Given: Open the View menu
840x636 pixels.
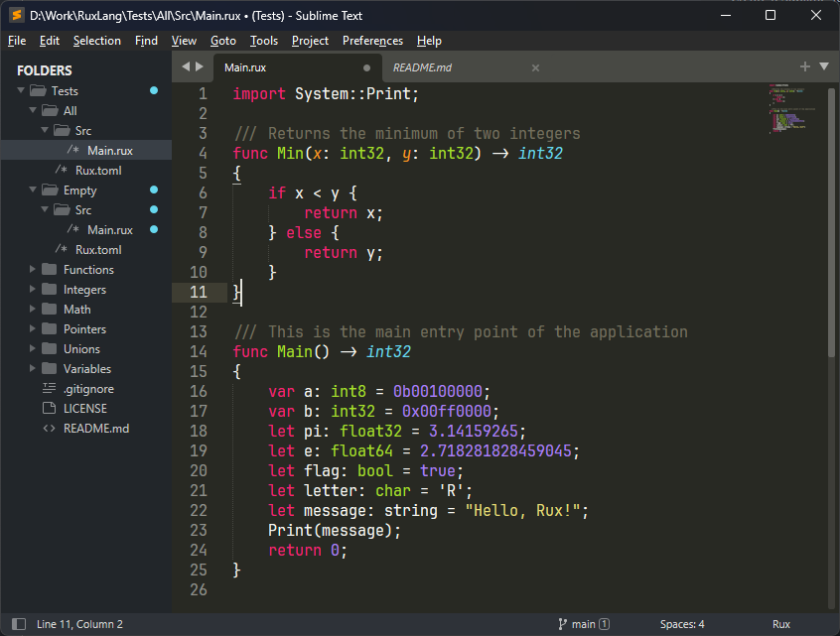Looking at the screenshot, I should click(184, 41).
